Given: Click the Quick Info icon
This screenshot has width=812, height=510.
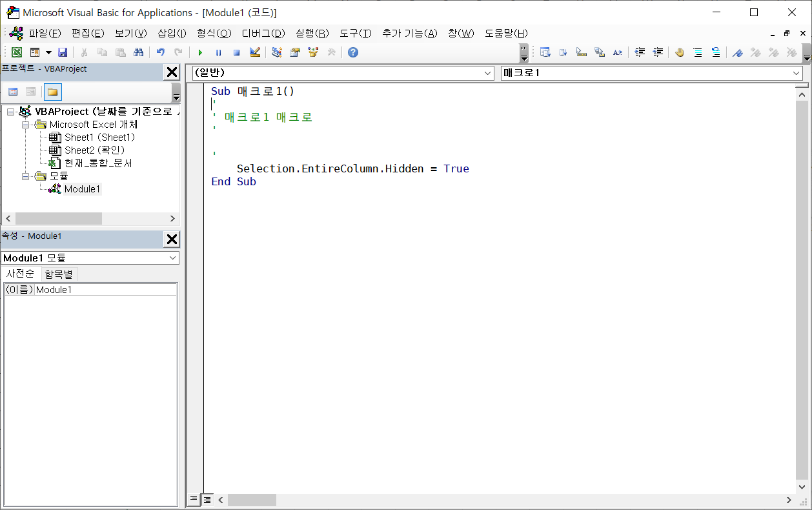Looking at the screenshot, I should (x=581, y=52).
